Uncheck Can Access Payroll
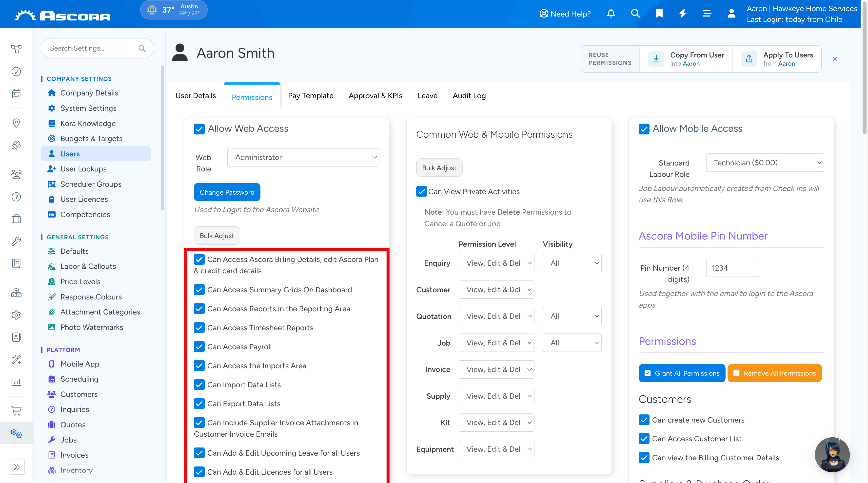Image resolution: width=868 pixels, height=483 pixels. pos(199,347)
